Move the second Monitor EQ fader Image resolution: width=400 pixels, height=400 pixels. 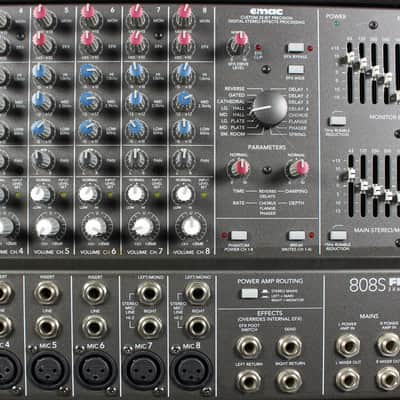click(363, 64)
